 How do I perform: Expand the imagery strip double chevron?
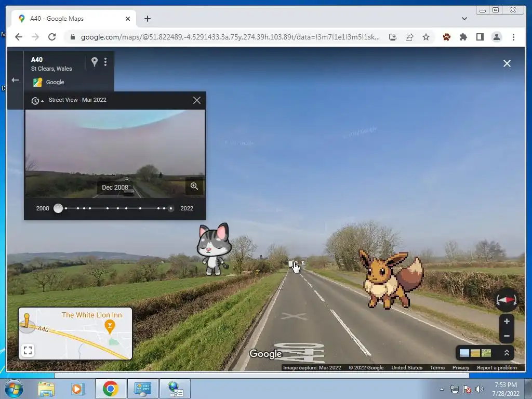pyautogui.click(x=507, y=353)
